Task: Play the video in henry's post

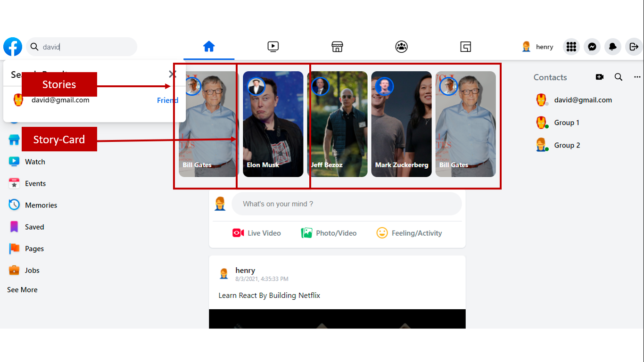Action: click(x=337, y=319)
